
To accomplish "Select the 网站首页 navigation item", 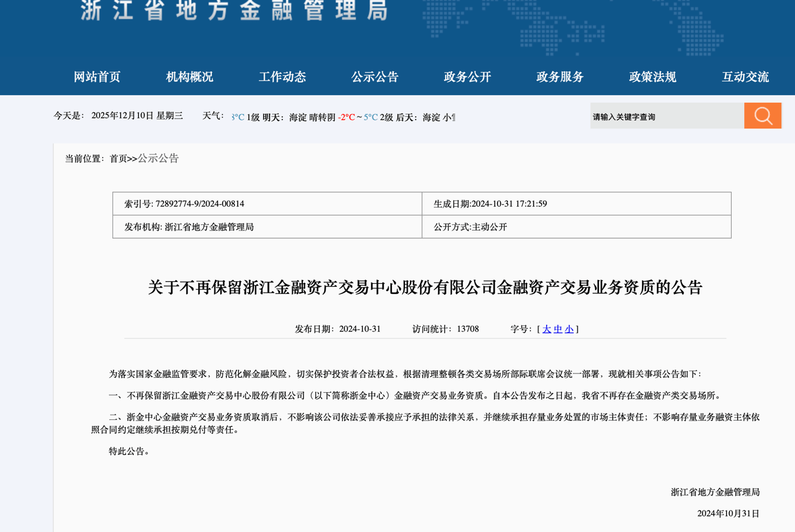I will click(97, 76).
